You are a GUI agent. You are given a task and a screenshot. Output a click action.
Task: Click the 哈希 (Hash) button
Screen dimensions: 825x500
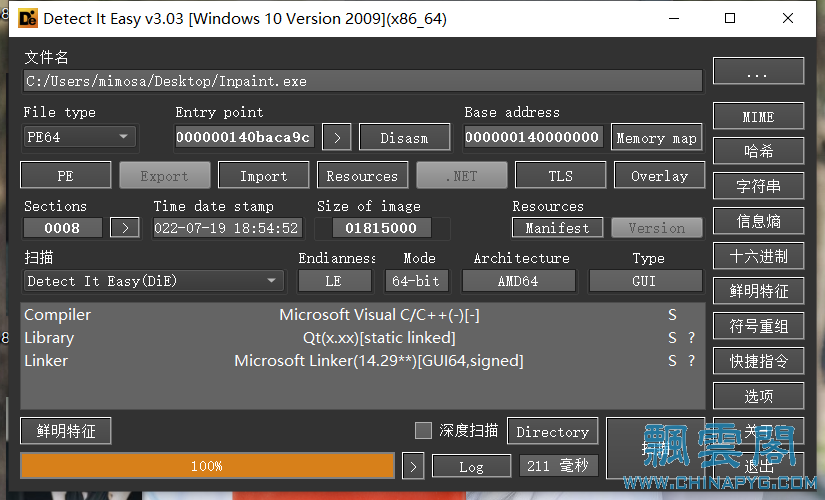click(758, 152)
